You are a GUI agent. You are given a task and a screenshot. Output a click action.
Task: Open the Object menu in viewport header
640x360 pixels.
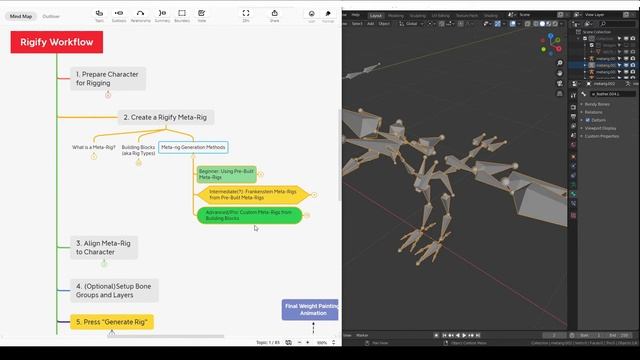pyautogui.click(x=384, y=24)
